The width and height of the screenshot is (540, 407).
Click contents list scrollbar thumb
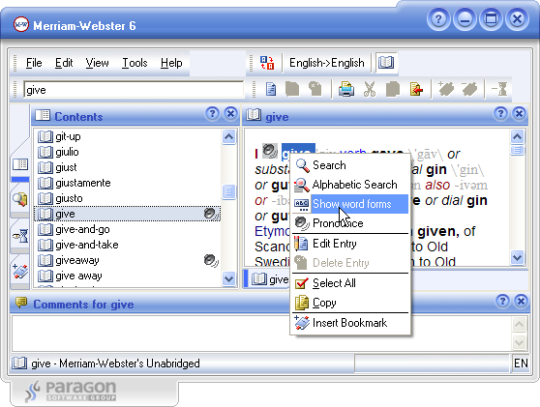pos(229,191)
